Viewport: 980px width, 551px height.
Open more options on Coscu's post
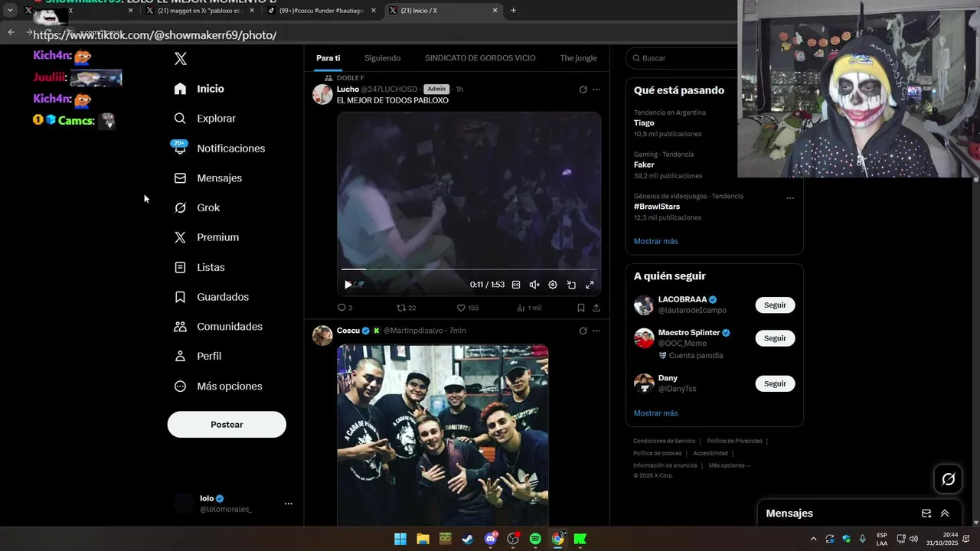596,331
